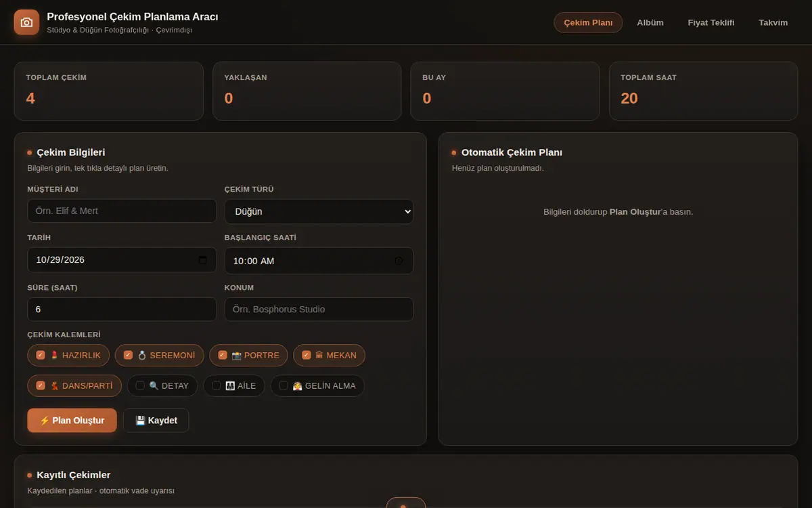
Task: Click the Yaklaşan stat card
Action: pyautogui.click(x=307, y=91)
